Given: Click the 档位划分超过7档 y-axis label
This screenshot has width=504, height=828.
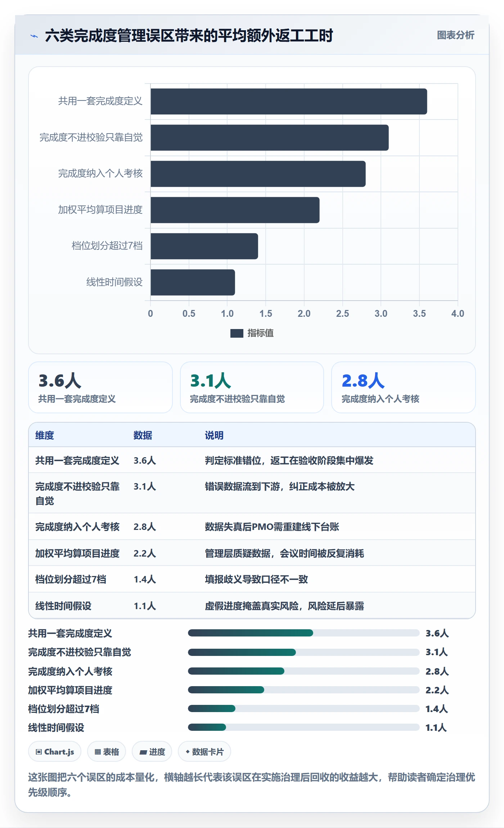Looking at the screenshot, I should point(107,246).
